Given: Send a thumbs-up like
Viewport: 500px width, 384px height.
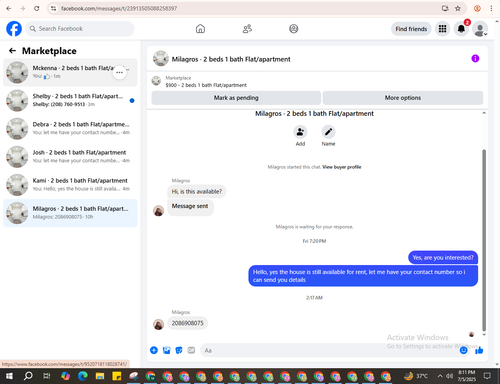Looking at the screenshot, I should click(479, 350).
